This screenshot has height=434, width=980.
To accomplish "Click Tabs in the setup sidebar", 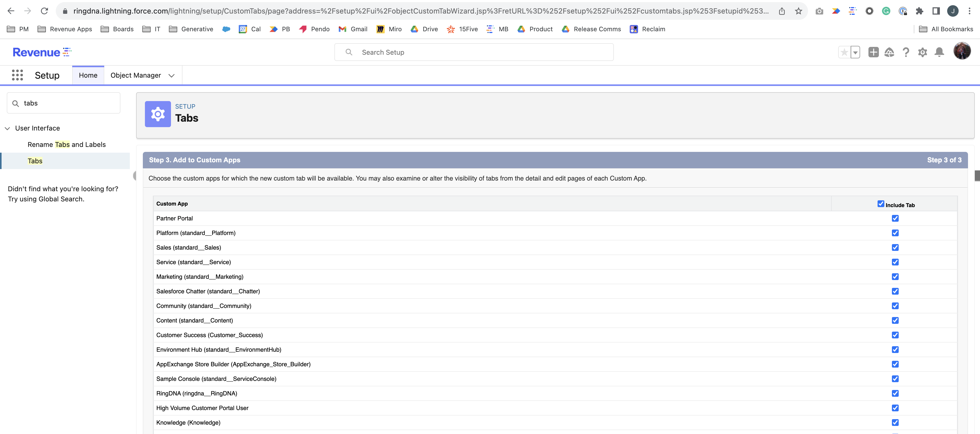I will coord(35,160).
